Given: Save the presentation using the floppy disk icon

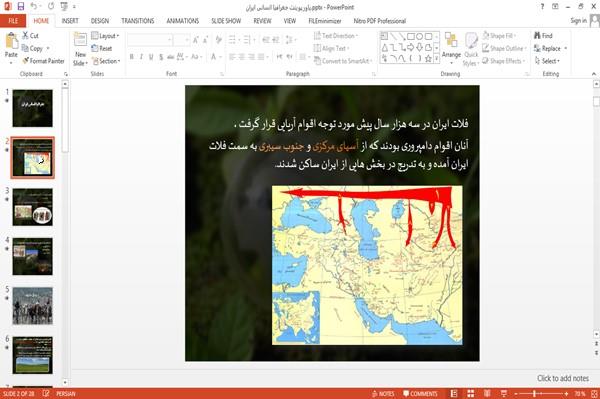Looking at the screenshot, I should pos(20,7).
